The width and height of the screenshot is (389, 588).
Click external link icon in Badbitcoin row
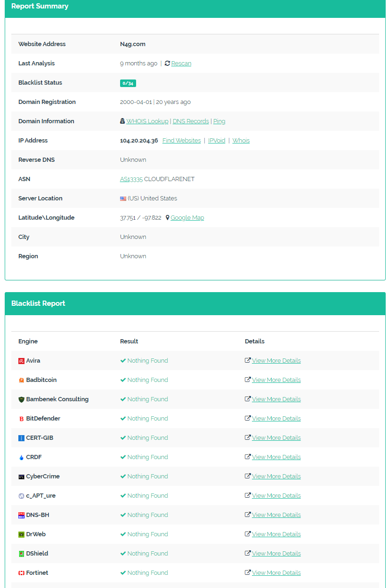(x=248, y=380)
